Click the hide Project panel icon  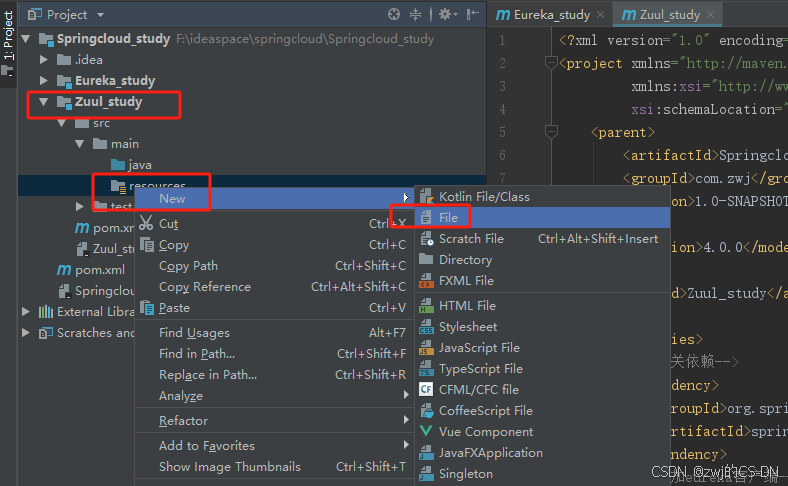(472, 15)
